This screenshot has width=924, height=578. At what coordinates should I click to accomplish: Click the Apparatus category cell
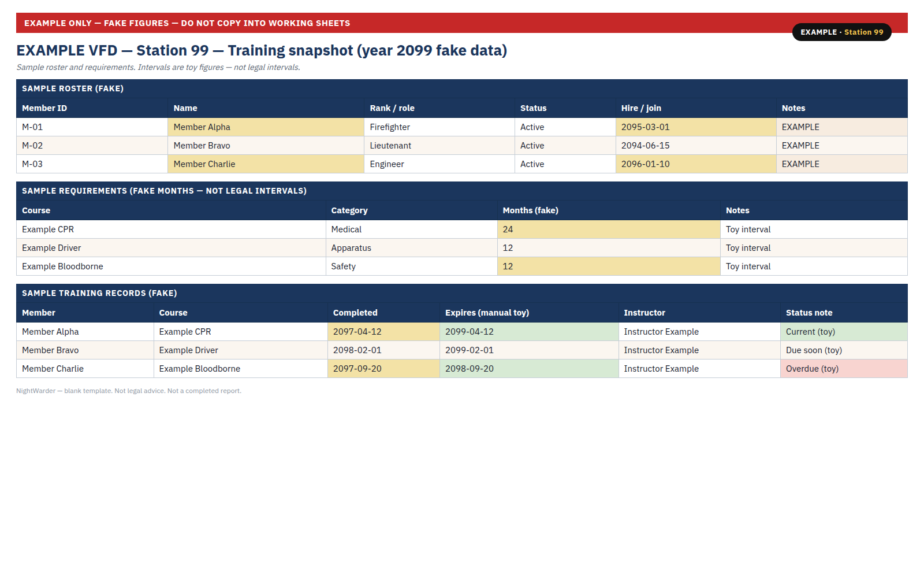[x=411, y=248]
